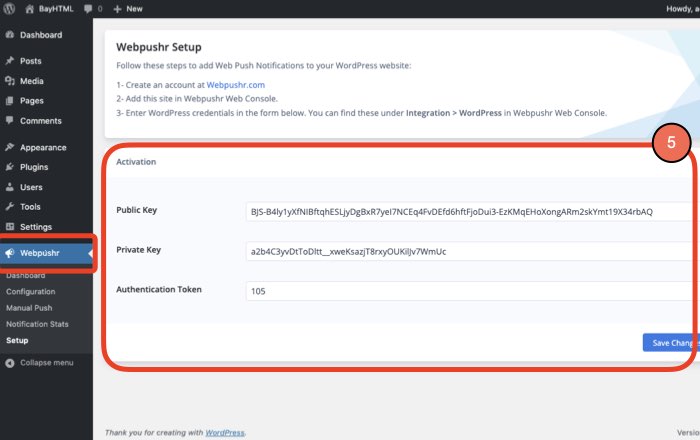The width and height of the screenshot is (700, 440).
Task: Click the plus icon next to New
Action: click(117, 9)
